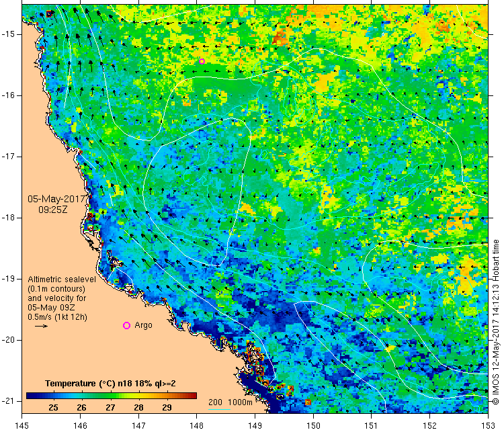Click latitude axis label '-18'
The image size is (504, 430).
pos(7,218)
